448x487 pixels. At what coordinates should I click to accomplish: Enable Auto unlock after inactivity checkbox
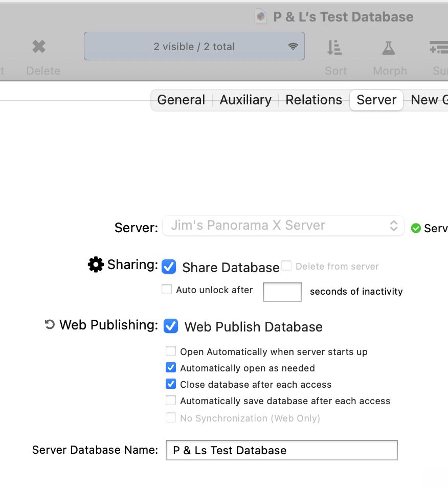tap(167, 290)
